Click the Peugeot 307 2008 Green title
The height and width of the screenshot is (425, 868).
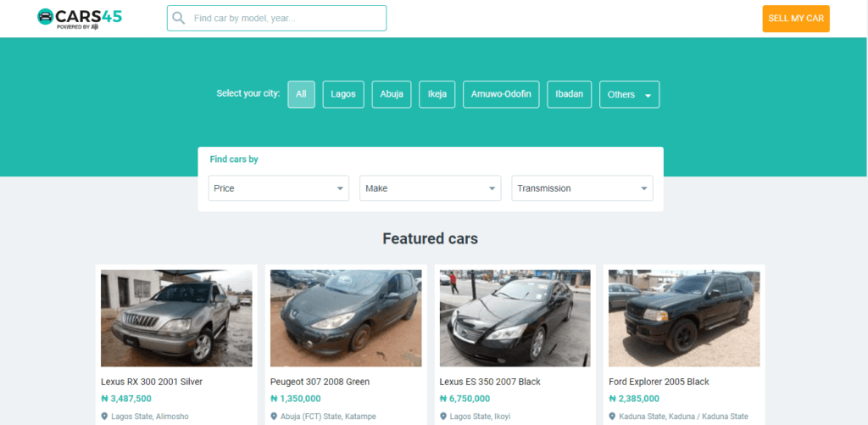[320, 382]
